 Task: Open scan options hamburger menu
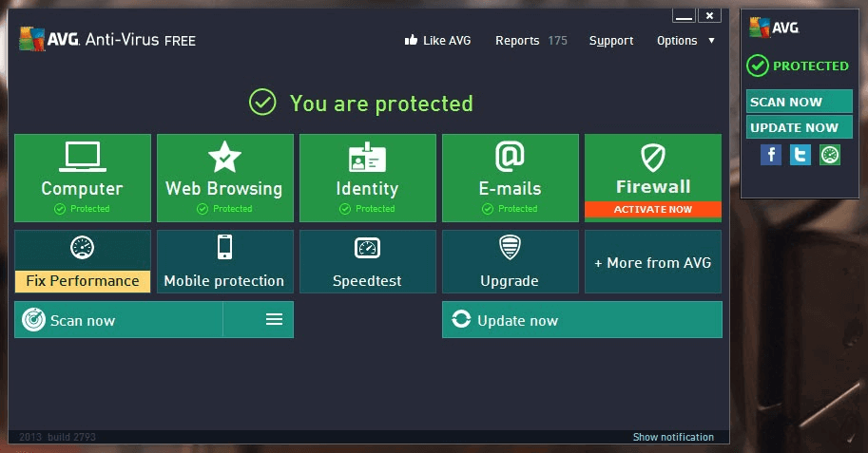point(274,320)
